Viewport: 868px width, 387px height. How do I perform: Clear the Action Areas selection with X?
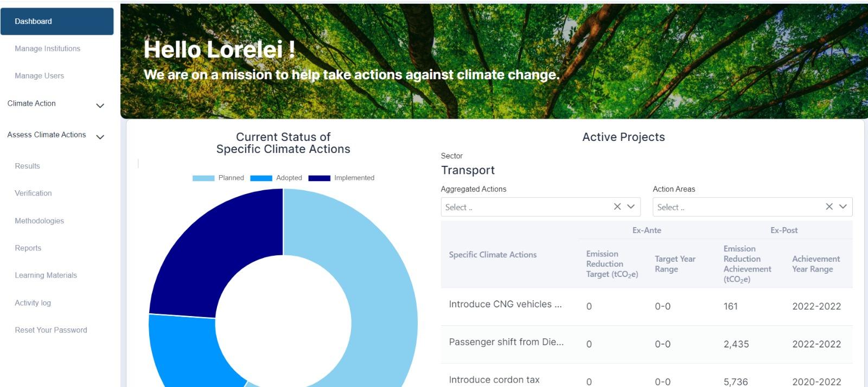pos(829,207)
